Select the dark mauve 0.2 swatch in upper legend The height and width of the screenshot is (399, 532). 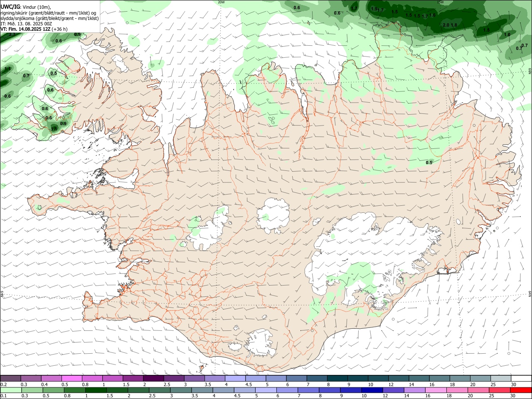coord(10,379)
